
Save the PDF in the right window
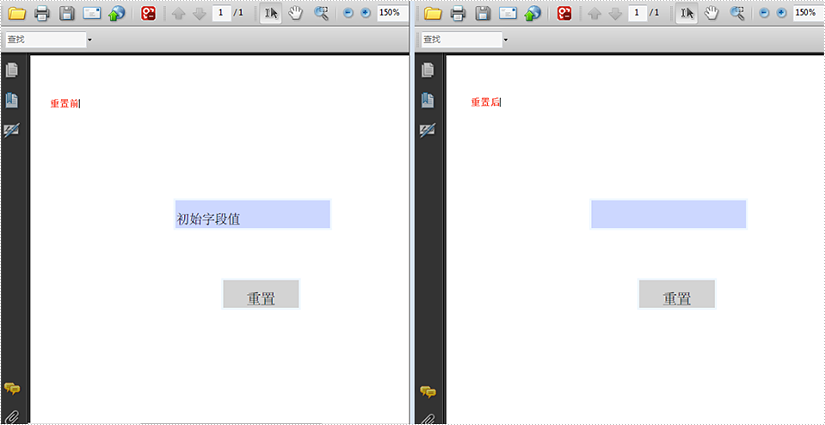pyautogui.click(x=483, y=13)
